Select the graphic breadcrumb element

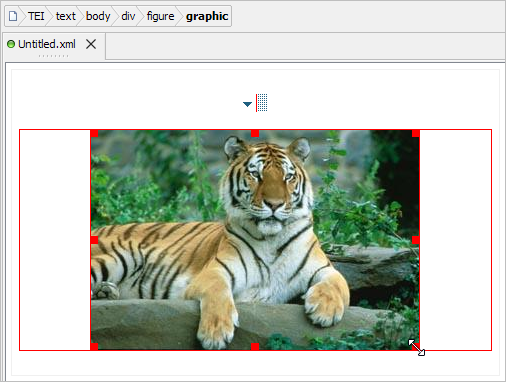pyautogui.click(x=207, y=16)
